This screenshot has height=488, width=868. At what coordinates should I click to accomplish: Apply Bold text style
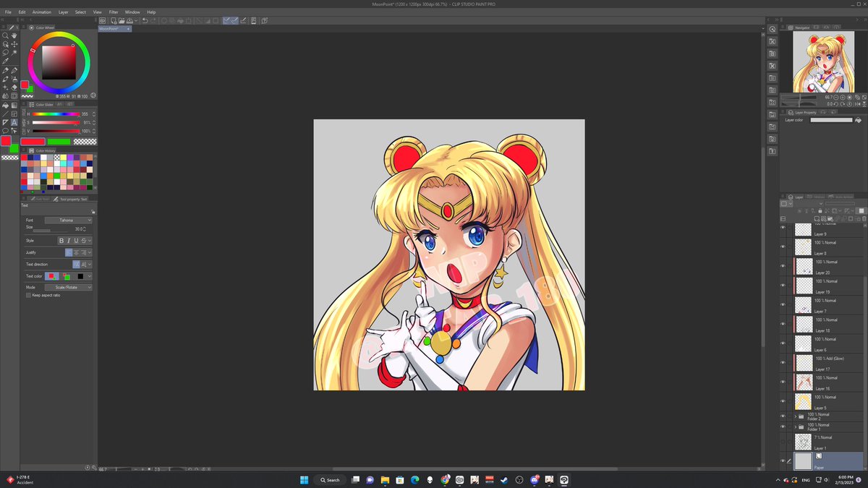[x=61, y=241]
